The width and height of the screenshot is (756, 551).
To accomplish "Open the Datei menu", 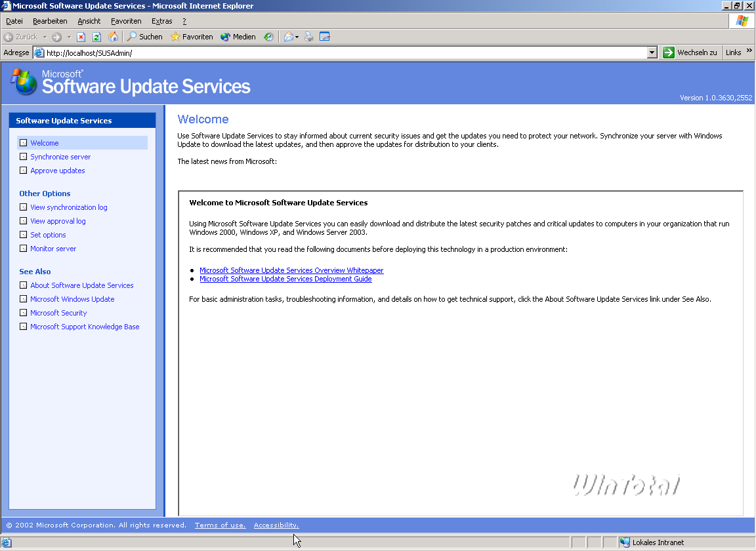I will point(14,21).
